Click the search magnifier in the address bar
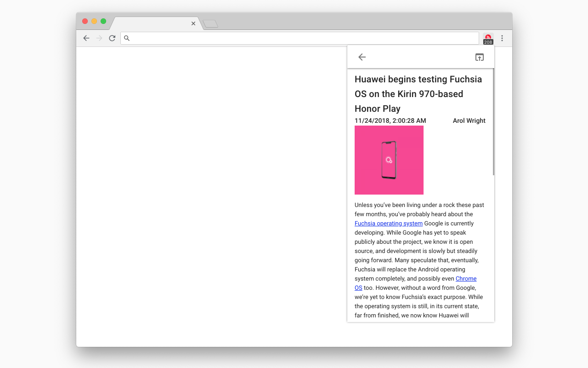The width and height of the screenshot is (588, 368). pyautogui.click(x=127, y=38)
